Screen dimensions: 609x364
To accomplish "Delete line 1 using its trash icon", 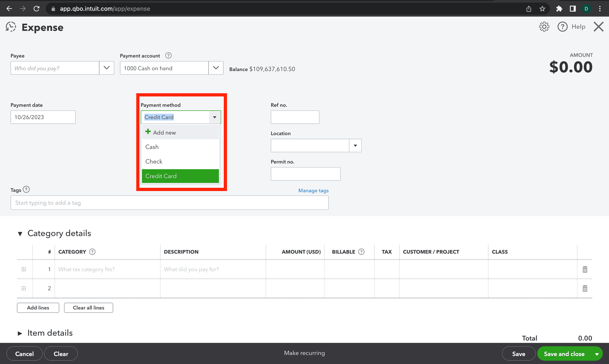I will tap(585, 269).
